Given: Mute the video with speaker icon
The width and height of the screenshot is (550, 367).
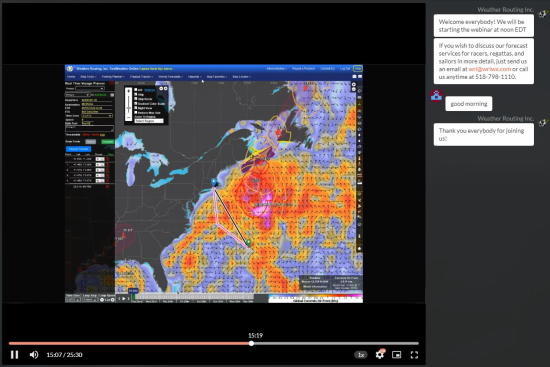Looking at the screenshot, I should click(x=34, y=355).
